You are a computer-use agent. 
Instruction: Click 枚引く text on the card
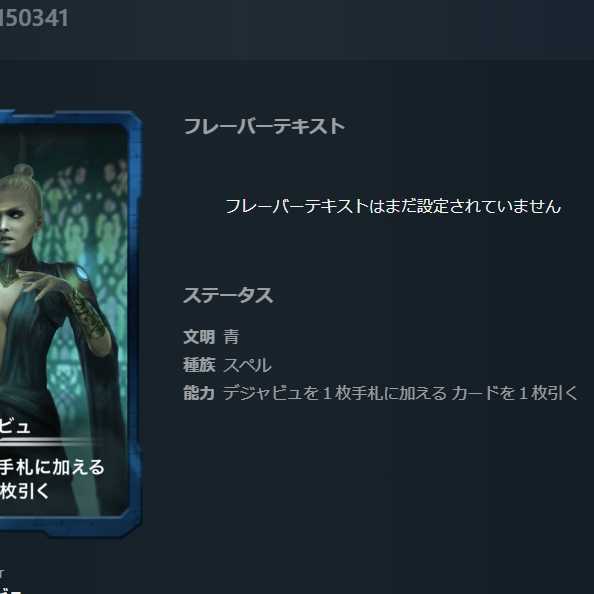click(24, 491)
